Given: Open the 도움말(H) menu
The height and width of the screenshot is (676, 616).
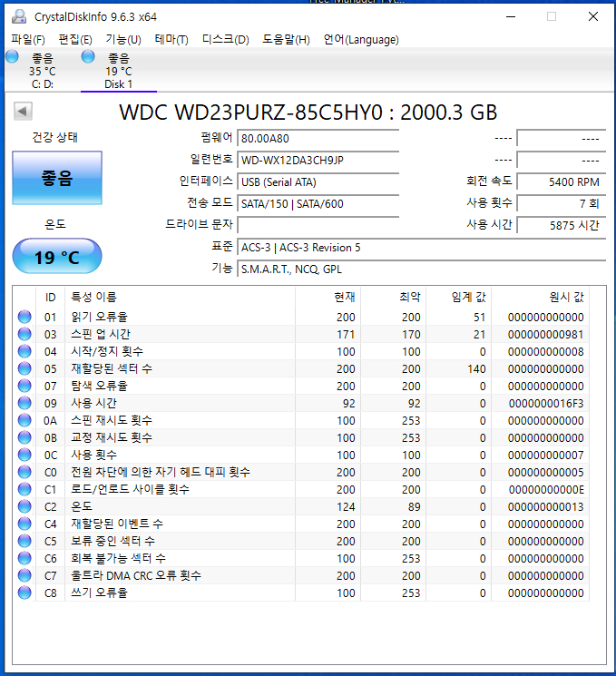Looking at the screenshot, I should click(x=287, y=40).
